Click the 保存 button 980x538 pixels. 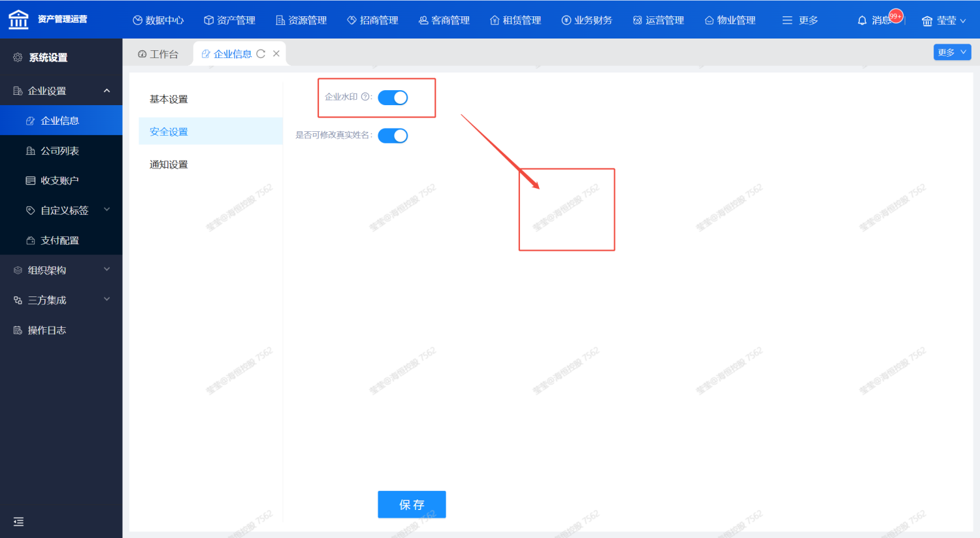point(412,505)
